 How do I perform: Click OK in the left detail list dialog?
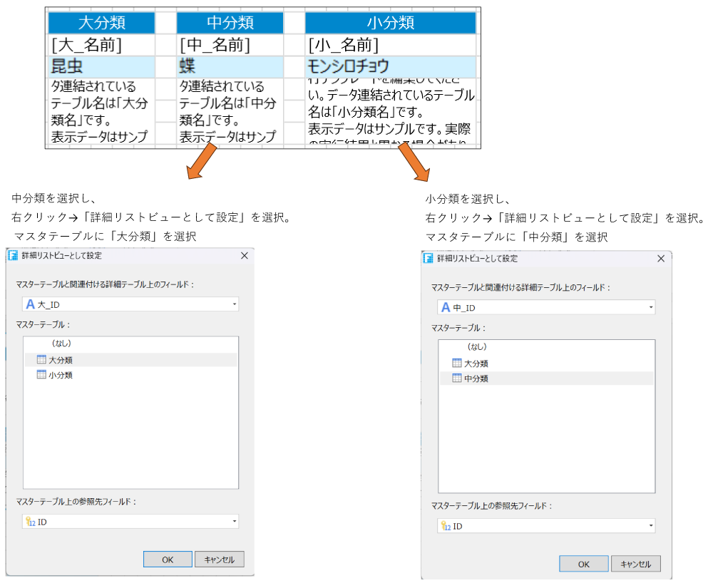pyautogui.click(x=168, y=559)
